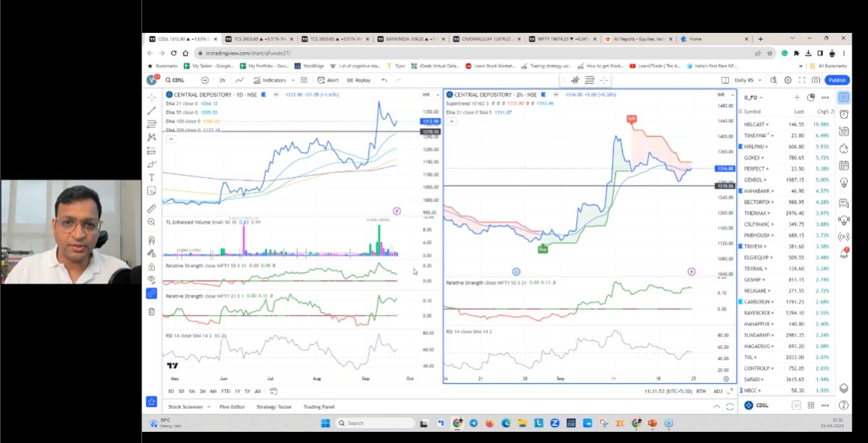Open the Fibonacci retracement tool group
Image resolution: width=868 pixels, height=443 pixels.
(x=152, y=124)
